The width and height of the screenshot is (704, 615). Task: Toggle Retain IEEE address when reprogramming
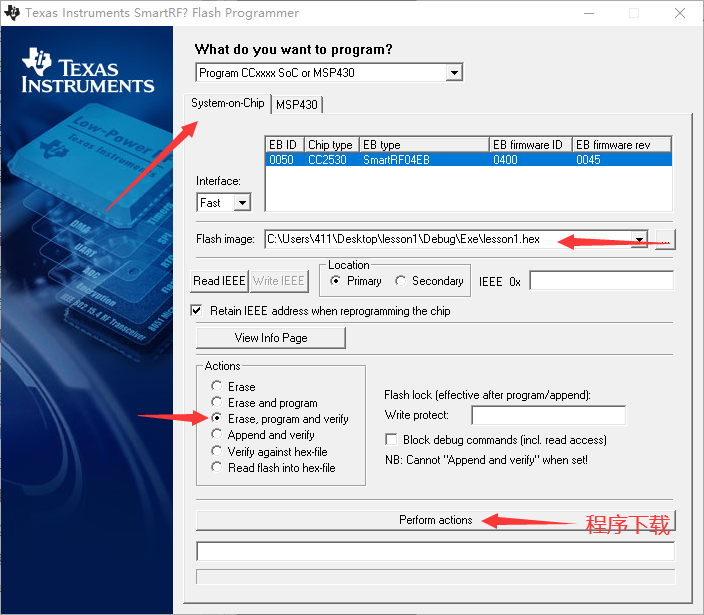196,311
